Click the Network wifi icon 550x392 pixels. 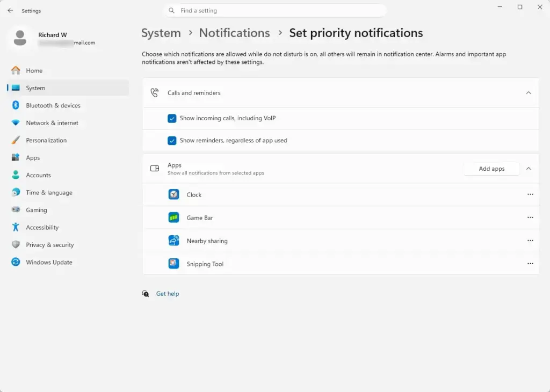pyautogui.click(x=16, y=123)
